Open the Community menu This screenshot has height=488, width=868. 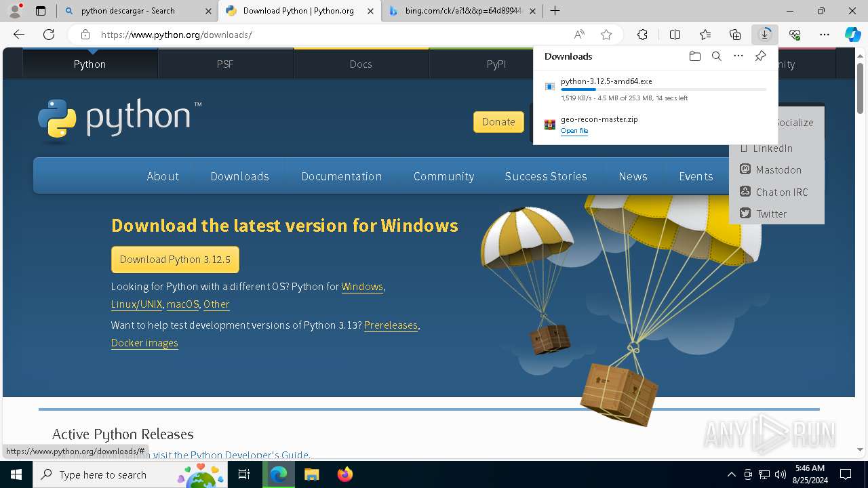coord(443,176)
